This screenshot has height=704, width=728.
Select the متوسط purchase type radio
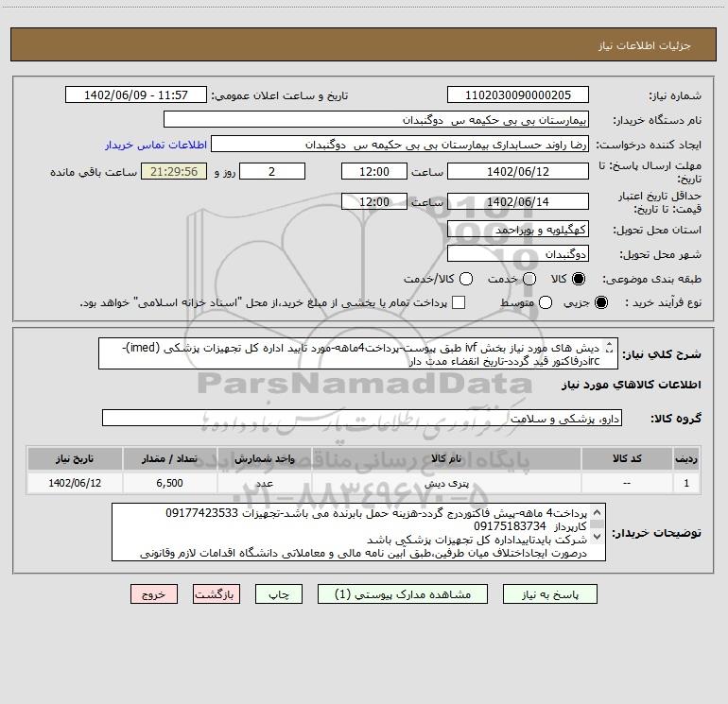546,303
